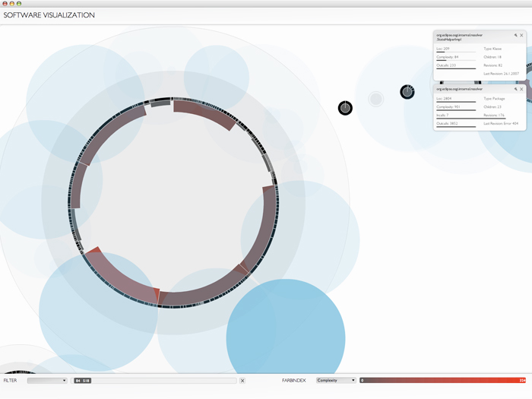The width and height of the screenshot is (532, 399).
Task: Minimize the window with the yellow button
Action: [11, 4]
